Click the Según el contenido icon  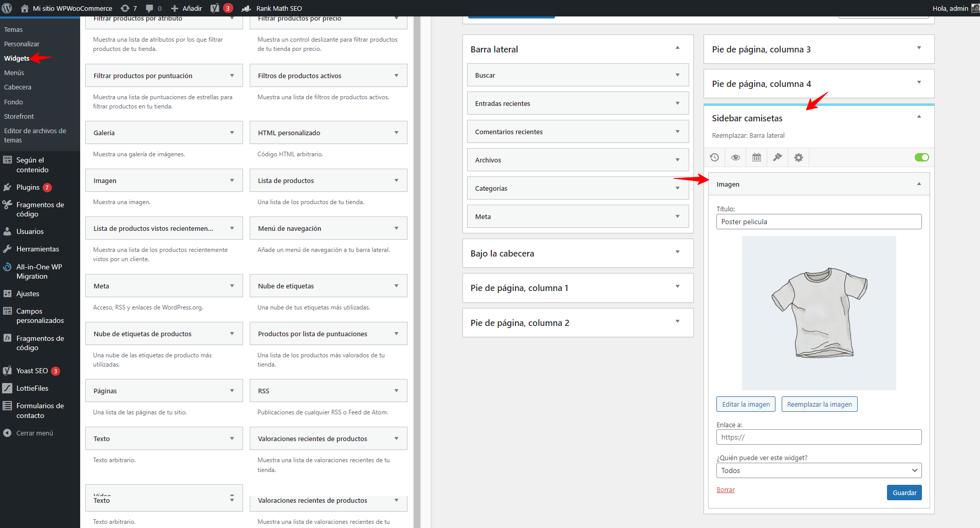point(7,160)
